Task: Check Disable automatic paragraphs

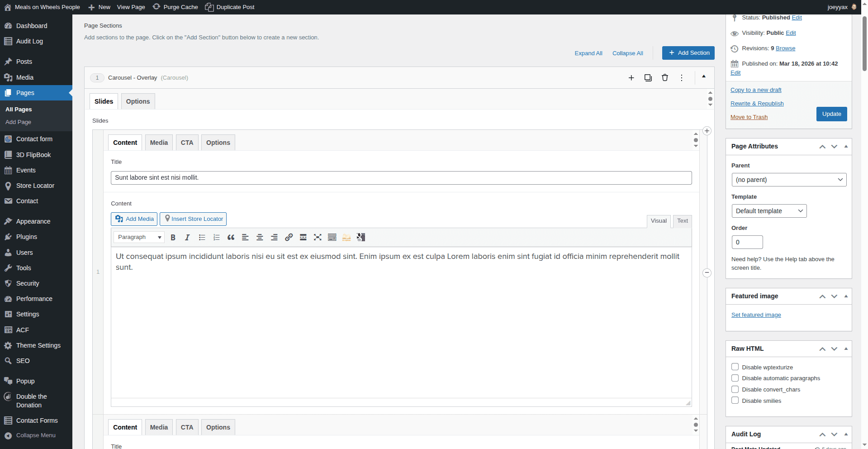Action: (x=735, y=378)
